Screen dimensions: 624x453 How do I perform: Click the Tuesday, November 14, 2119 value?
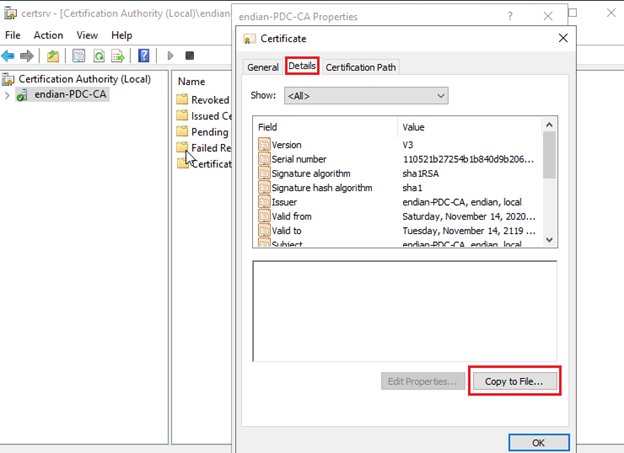[x=469, y=230]
